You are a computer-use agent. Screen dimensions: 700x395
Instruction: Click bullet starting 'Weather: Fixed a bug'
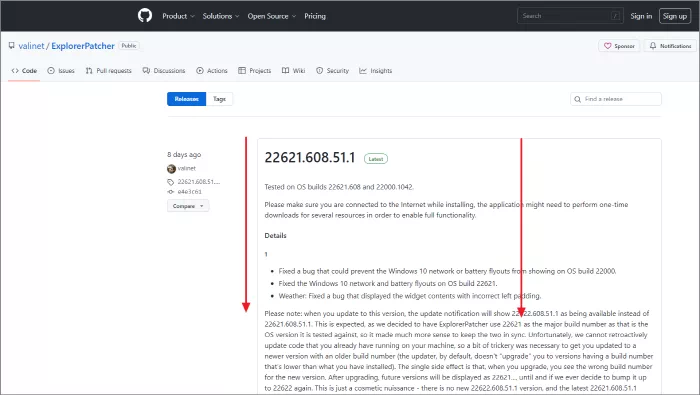point(409,296)
